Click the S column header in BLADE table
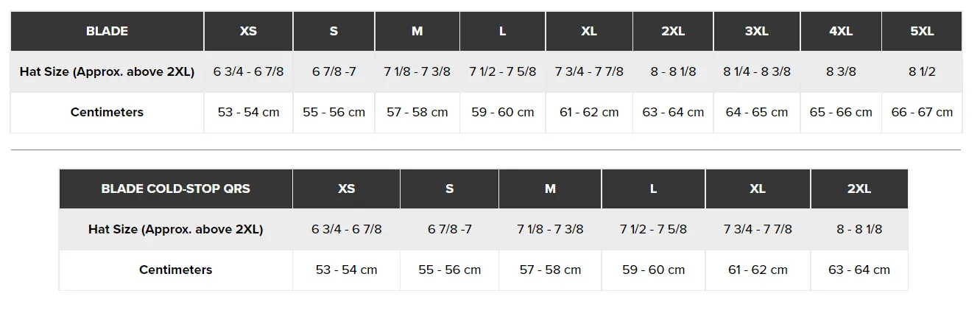 point(334,31)
